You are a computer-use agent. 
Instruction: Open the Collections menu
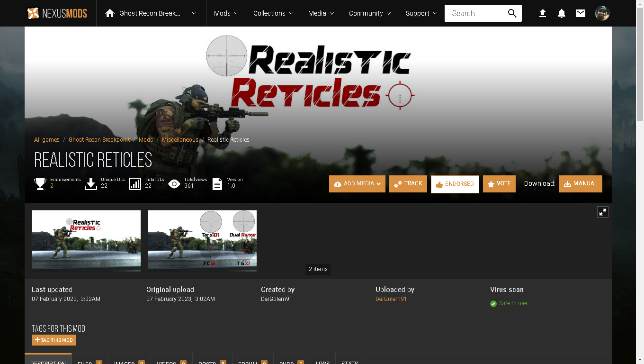[273, 13]
